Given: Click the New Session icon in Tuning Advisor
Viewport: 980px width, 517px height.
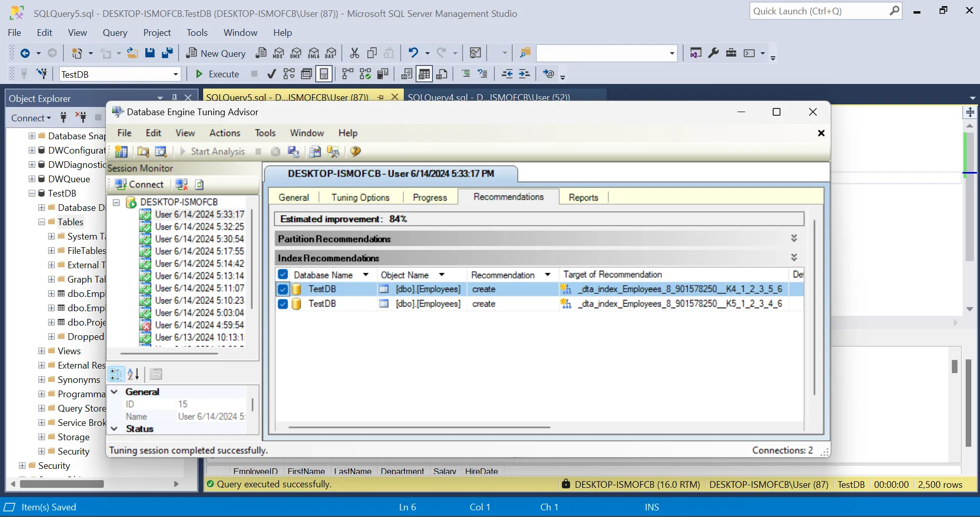Looking at the screenshot, I should pyautogui.click(x=121, y=152).
